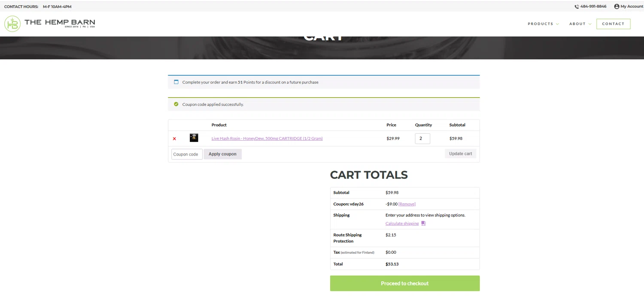The width and height of the screenshot is (644, 304).
Task: Open Calculate shipping link
Action: tap(402, 223)
